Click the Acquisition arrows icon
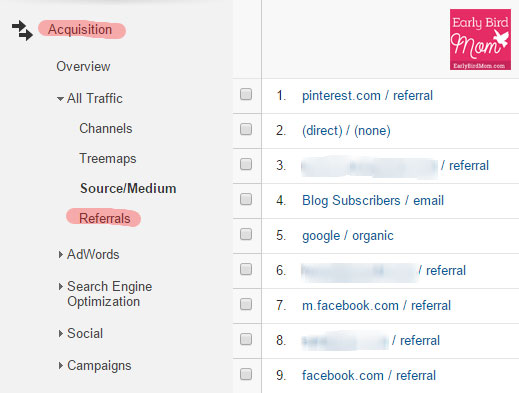Screen dimensions: 519x393 coord(22,30)
